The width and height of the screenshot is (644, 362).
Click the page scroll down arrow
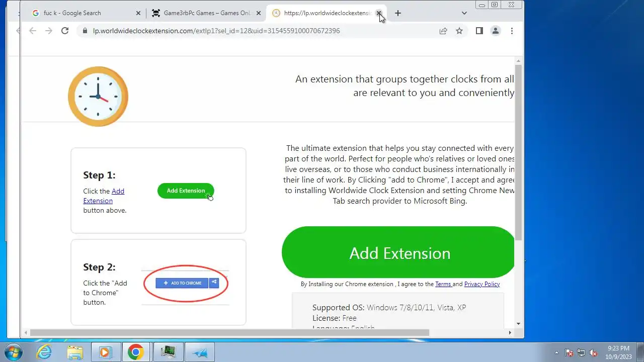518,324
